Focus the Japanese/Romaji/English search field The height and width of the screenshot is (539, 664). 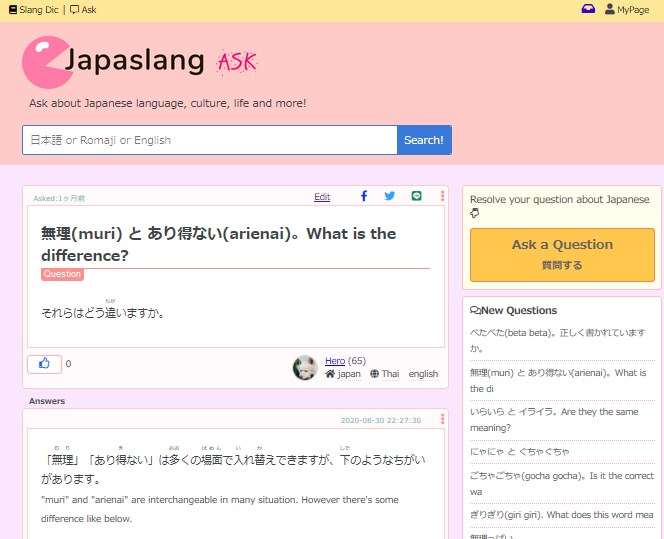pyautogui.click(x=209, y=140)
